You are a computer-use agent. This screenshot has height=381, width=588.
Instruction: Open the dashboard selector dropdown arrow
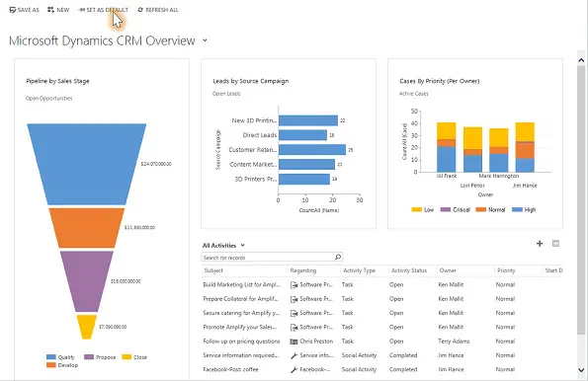click(205, 40)
